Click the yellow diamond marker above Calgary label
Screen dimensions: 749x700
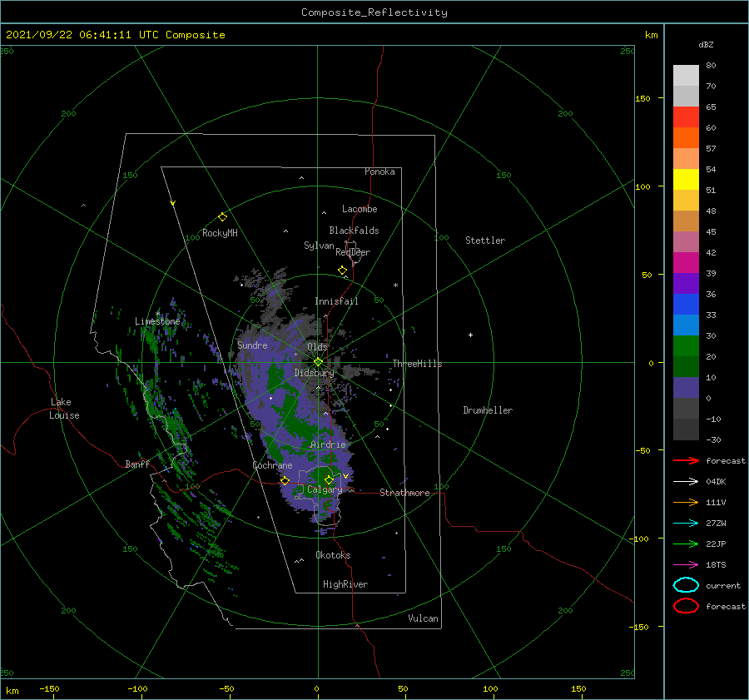click(329, 479)
